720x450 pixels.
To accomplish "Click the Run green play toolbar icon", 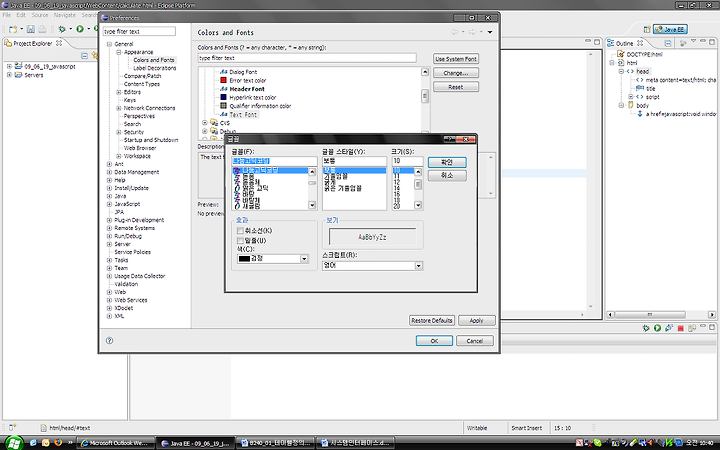I will point(80,29).
